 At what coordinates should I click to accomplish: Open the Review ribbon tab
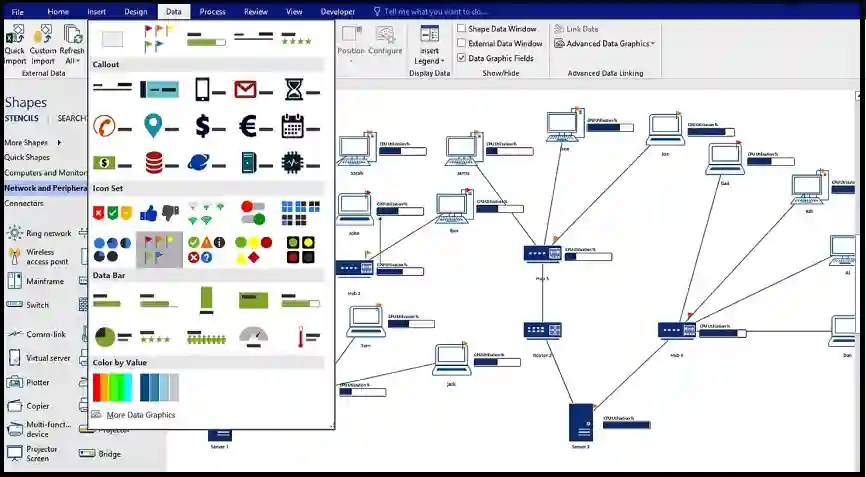256,12
